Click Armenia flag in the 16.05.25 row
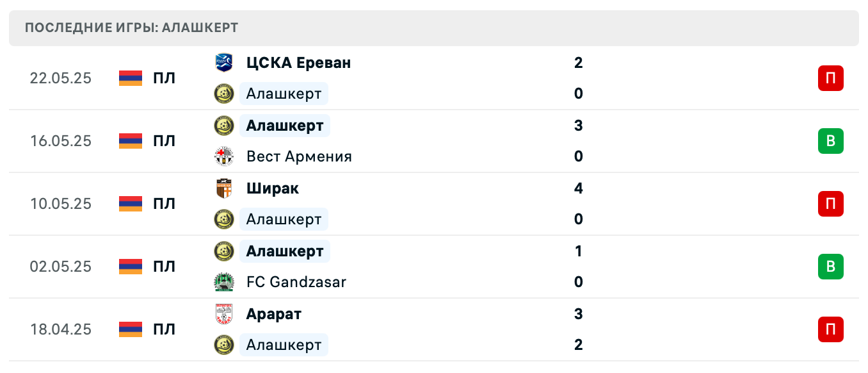The width and height of the screenshot is (868, 373). pos(131,141)
